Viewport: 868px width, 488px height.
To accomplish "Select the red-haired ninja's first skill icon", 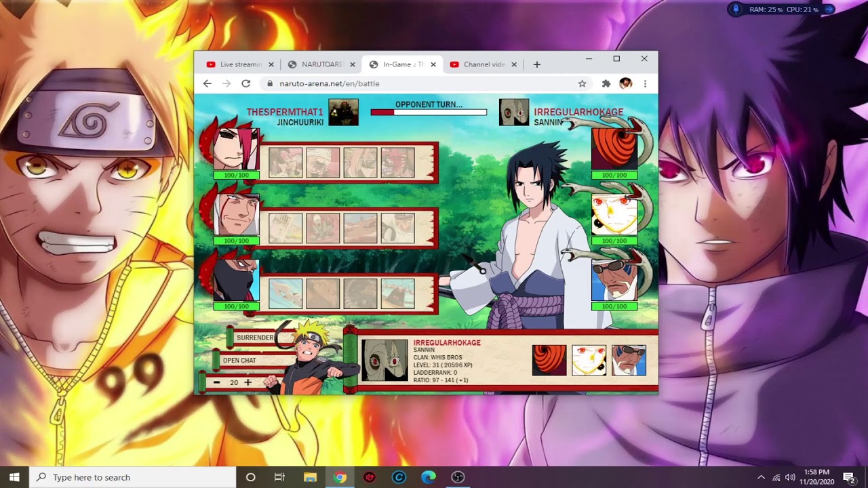I will click(285, 162).
